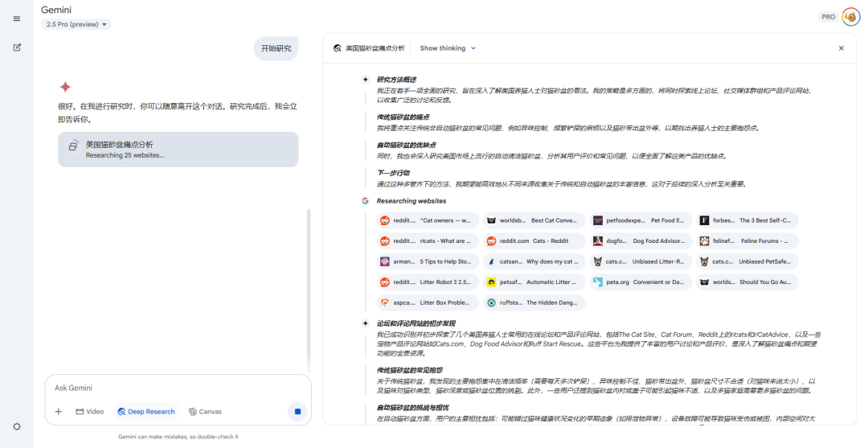Click the PRO badge
Image resolution: width=868 pixels, height=448 pixels.
tap(828, 17)
